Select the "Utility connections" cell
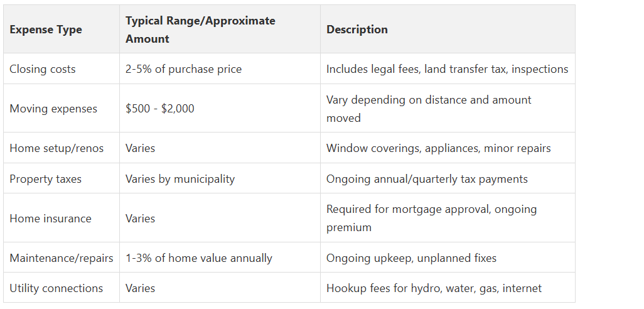This screenshot has height=309, width=644. click(x=56, y=288)
